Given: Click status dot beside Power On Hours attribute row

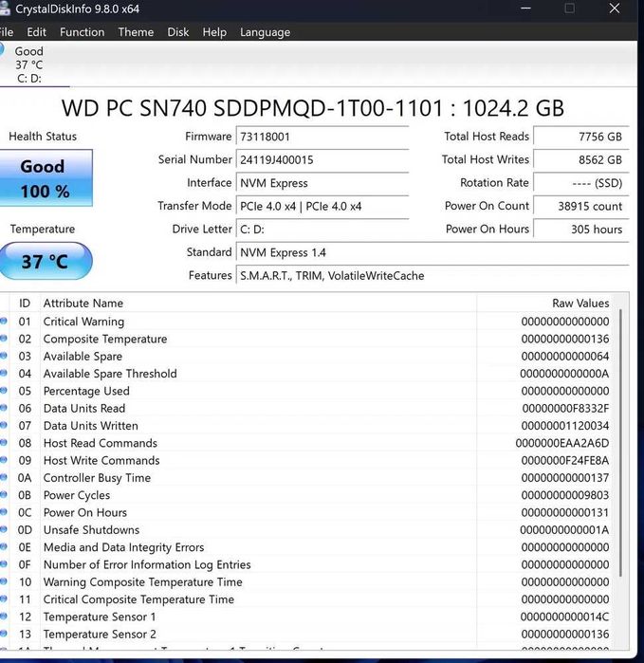Looking at the screenshot, I should 4,511.
